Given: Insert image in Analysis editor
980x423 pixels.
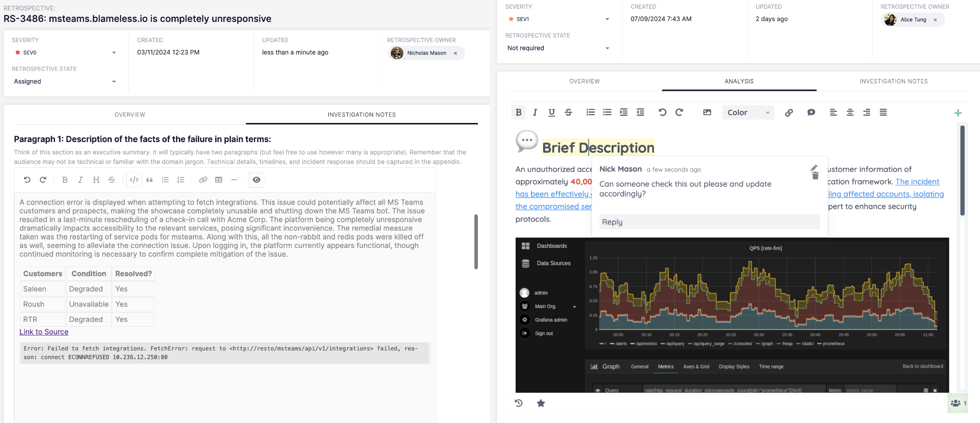Looking at the screenshot, I should point(707,112).
